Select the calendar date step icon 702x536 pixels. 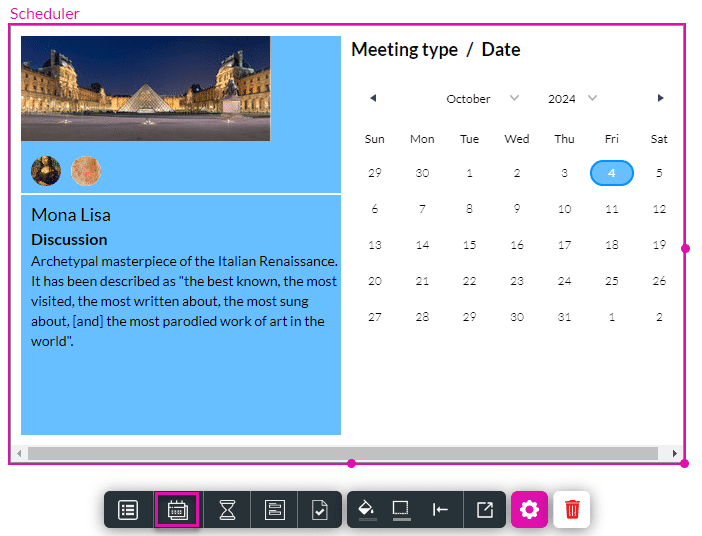177,510
